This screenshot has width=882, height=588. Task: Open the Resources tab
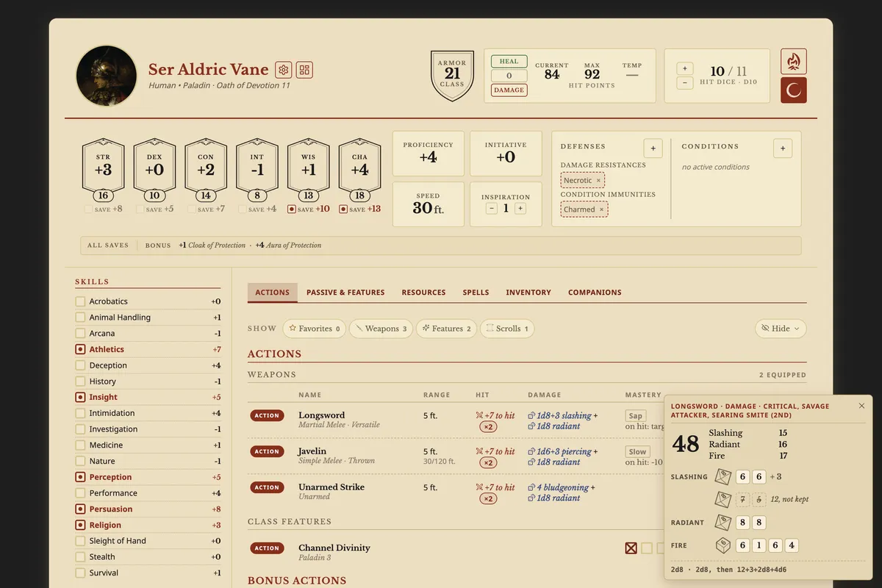tap(423, 293)
